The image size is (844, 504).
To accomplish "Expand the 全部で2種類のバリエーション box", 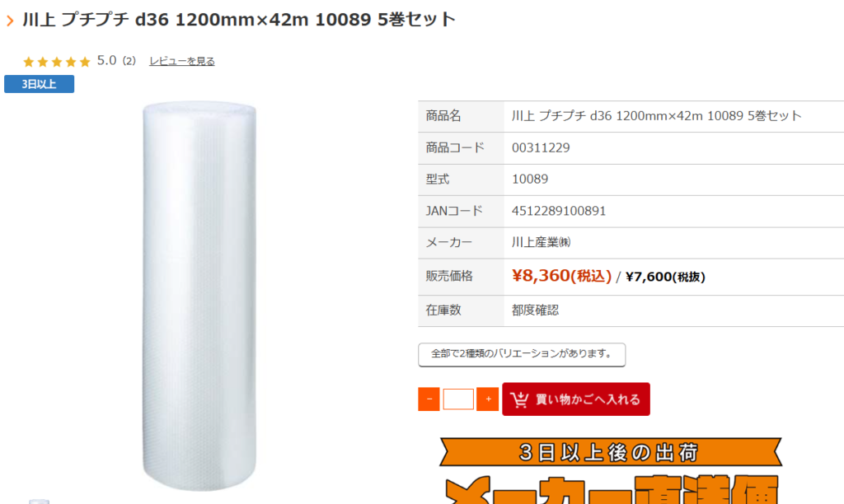I will (522, 354).
